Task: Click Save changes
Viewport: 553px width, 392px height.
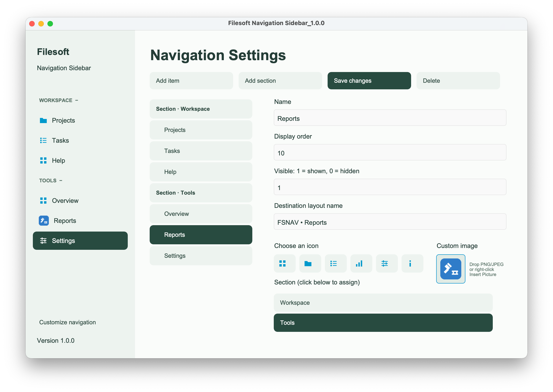Action: [369, 81]
